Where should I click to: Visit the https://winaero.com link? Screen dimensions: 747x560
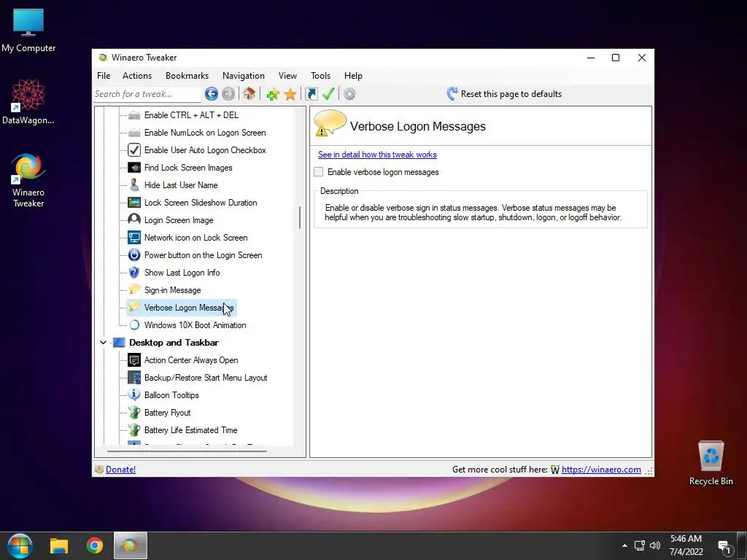coord(601,470)
